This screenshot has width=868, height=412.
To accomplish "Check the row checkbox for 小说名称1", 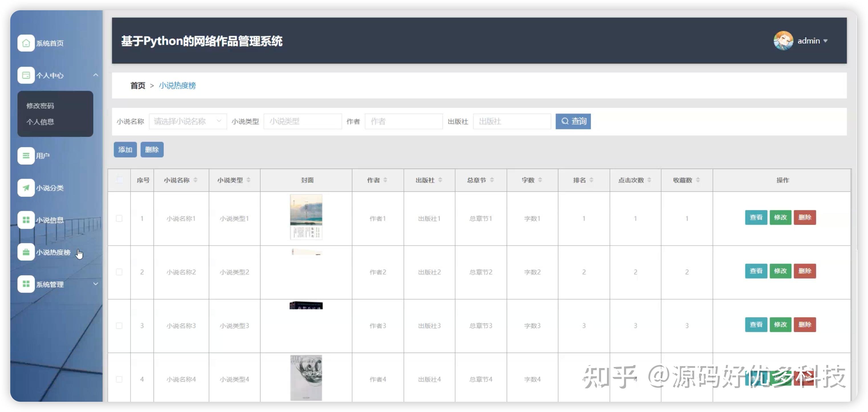I will pos(119,218).
